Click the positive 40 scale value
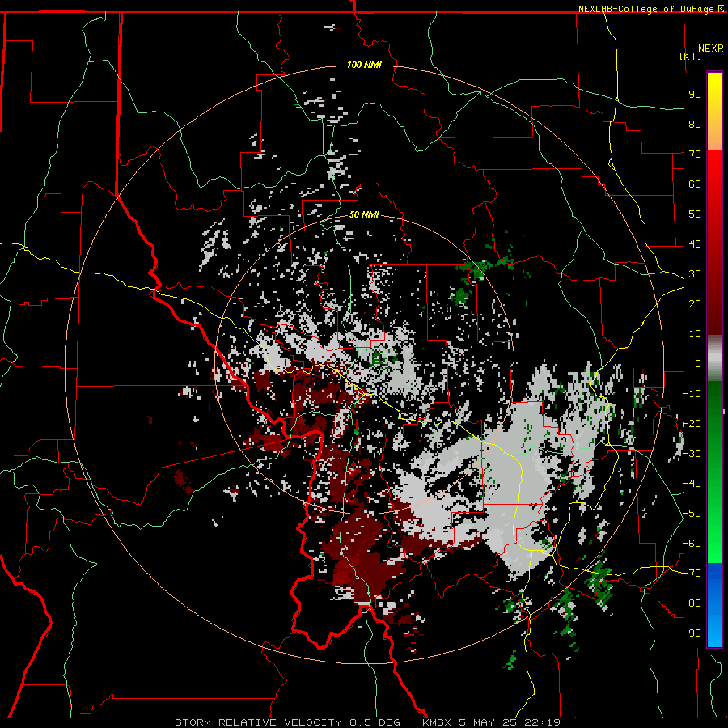This screenshot has width=728, height=728. pos(695,243)
